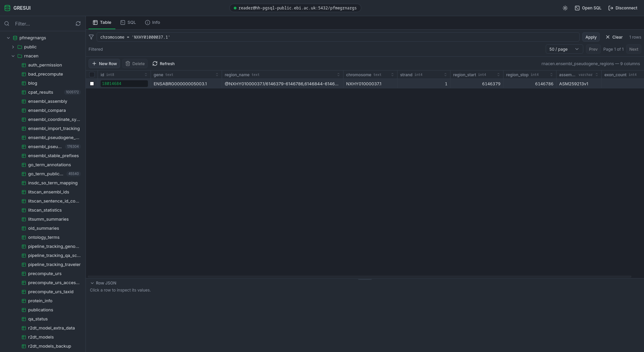Click the table icon beside ontology_terms
This screenshot has height=352, width=644.
(x=24, y=237)
